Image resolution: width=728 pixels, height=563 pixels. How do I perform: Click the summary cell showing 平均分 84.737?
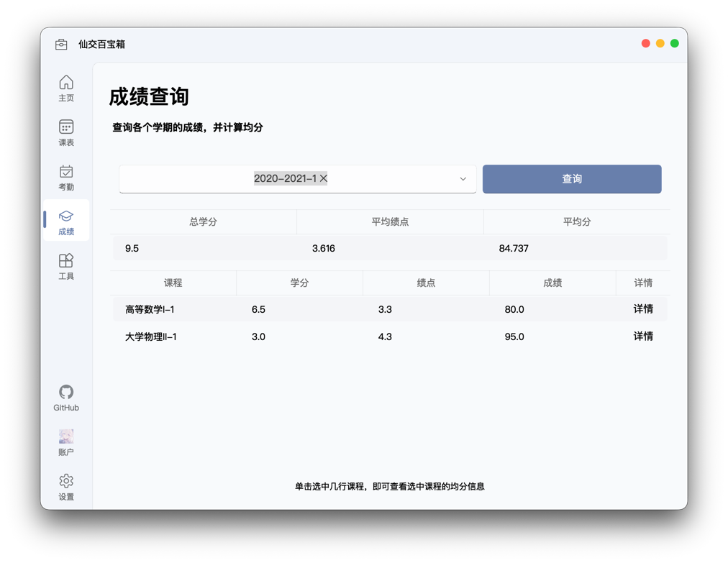point(514,247)
